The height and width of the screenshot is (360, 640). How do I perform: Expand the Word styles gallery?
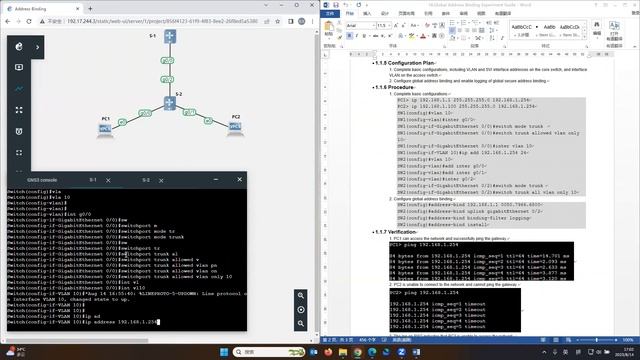pos(584,36)
